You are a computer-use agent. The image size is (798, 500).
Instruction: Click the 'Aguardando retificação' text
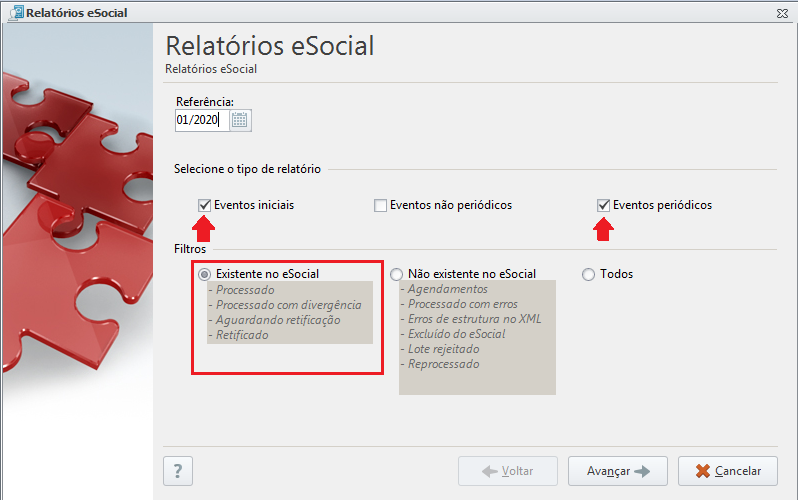point(278,320)
